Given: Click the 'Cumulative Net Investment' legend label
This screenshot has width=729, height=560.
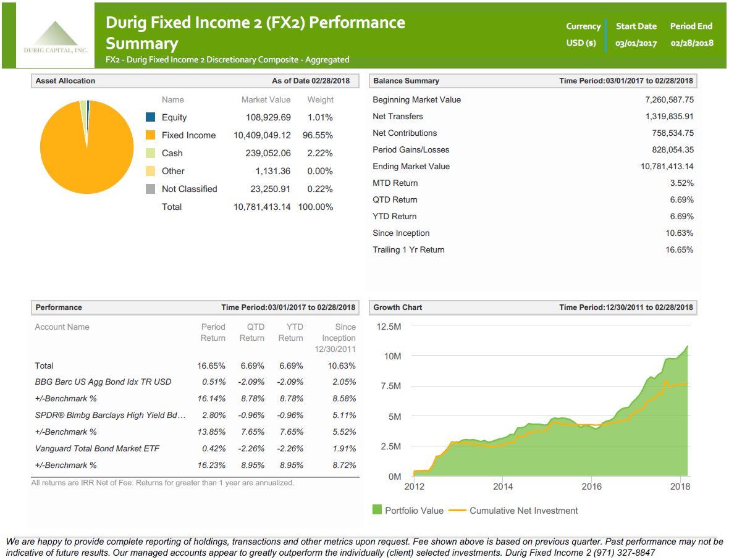Looking at the screenshot, I should coord(523,510).
